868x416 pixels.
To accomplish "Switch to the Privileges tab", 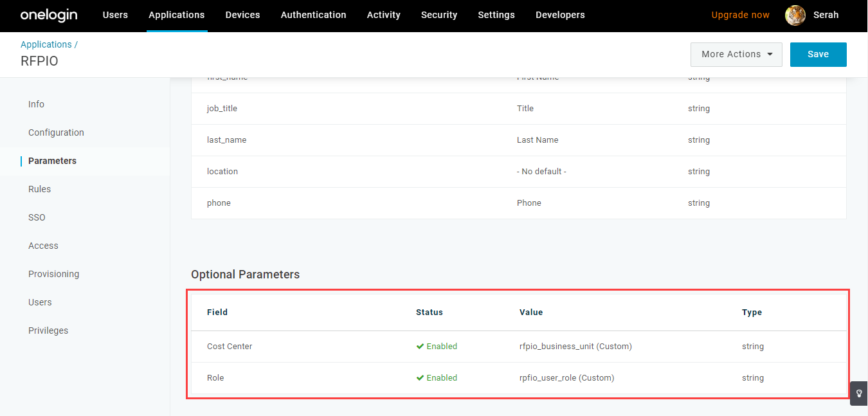I will [x=48, y=330].
